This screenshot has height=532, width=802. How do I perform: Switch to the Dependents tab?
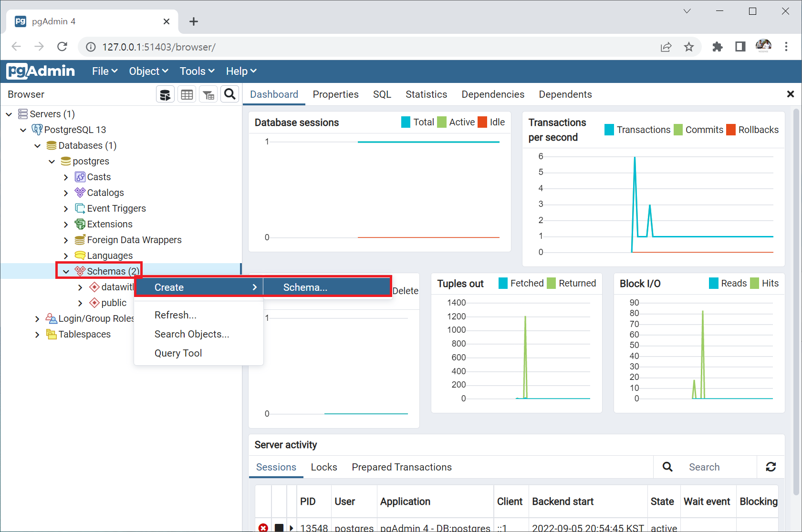tap(565, 94)
